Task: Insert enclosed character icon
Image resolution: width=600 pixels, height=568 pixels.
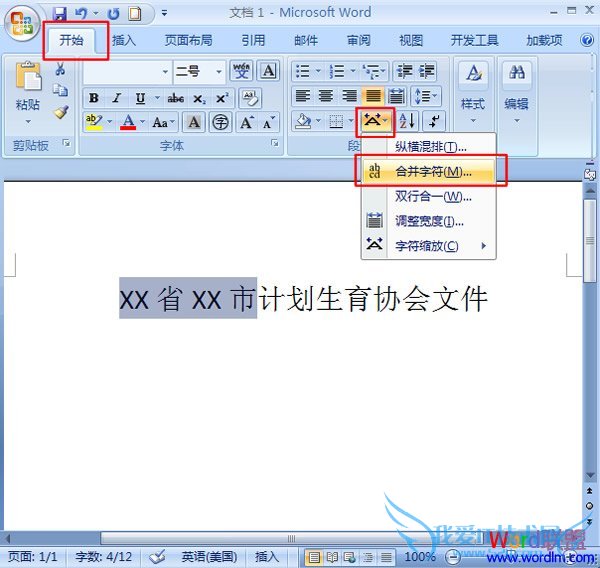Action: click(x=220, y=122)
